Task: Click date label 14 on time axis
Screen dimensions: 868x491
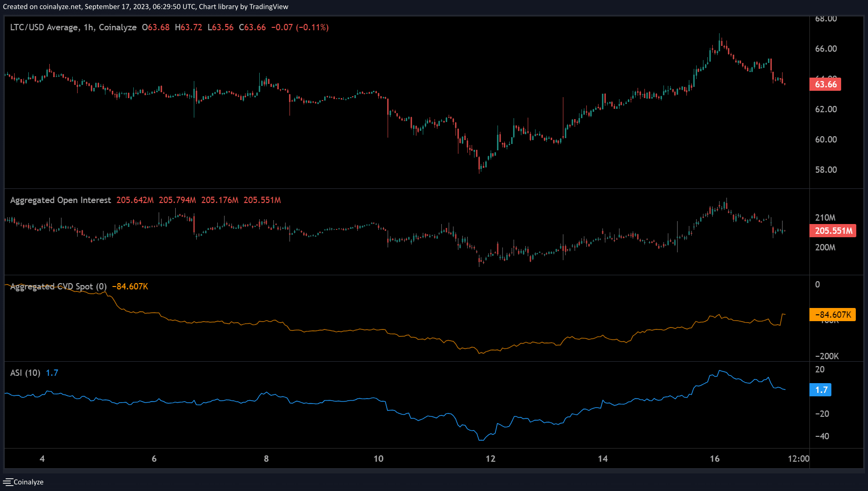Action: tap(603, 459)
